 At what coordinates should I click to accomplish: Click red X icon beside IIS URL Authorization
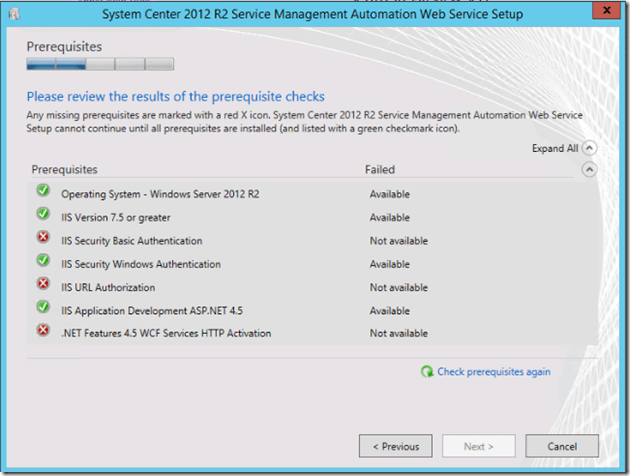pyautogui.click(x=43, y=284)
